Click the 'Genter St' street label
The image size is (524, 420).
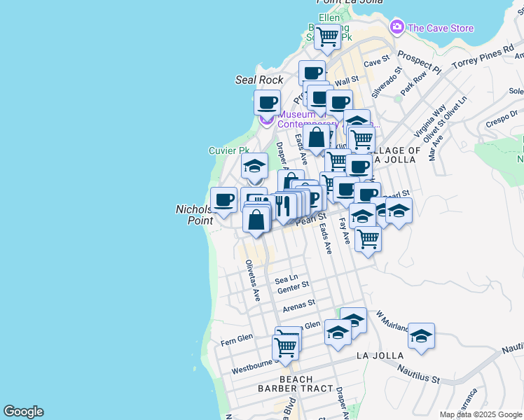pyautogui.click(x=294, y=288)
